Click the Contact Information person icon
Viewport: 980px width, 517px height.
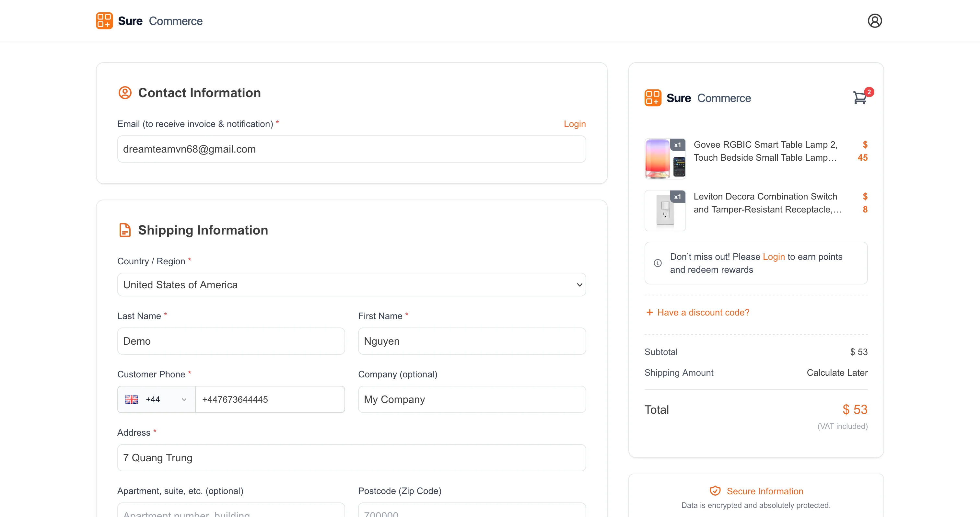[x=125, y=93]
